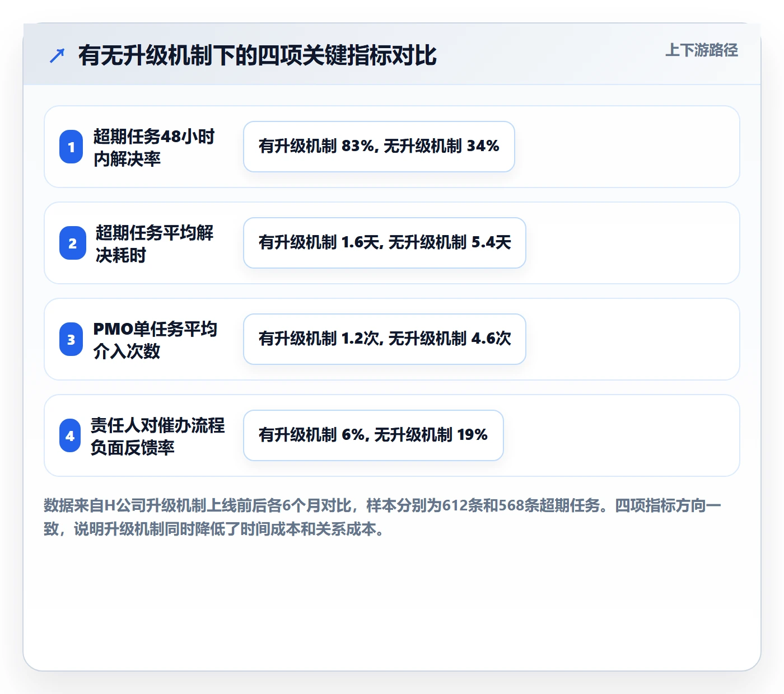The image size is (784, 694).
Task: Click the PMO单任务平均介入次数 label
Action: pyautogui.click(x=155, y=340)
